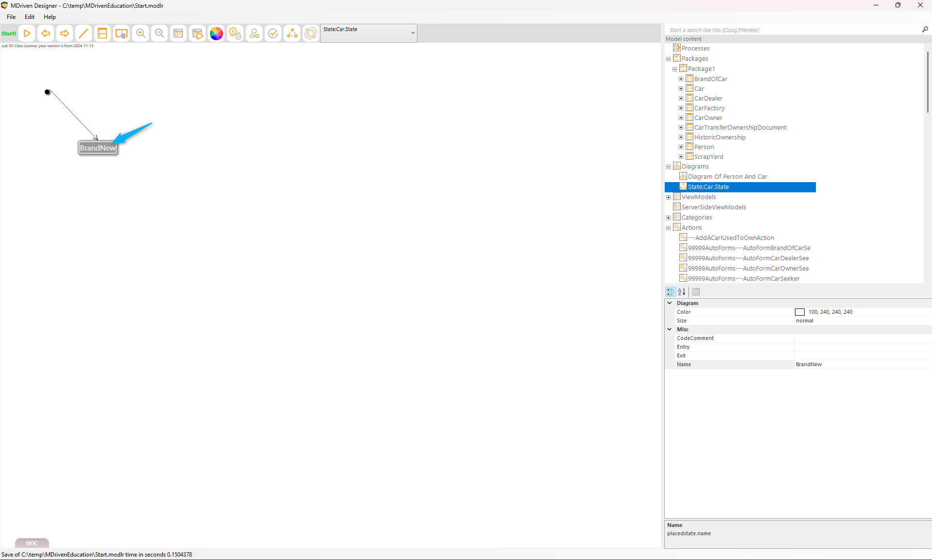Open the Edit menu
The width and height of the screenshot is (932, 560).
tap(30, 17)
